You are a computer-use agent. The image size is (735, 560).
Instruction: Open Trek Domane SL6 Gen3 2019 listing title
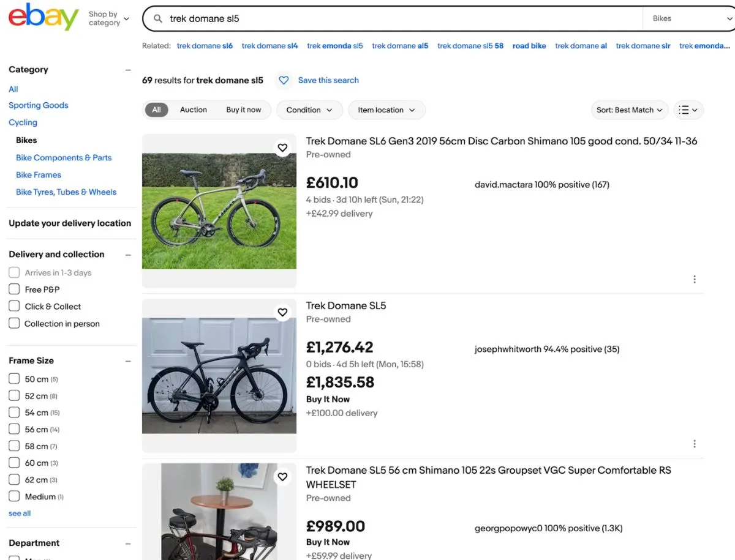tap(502, 141)
